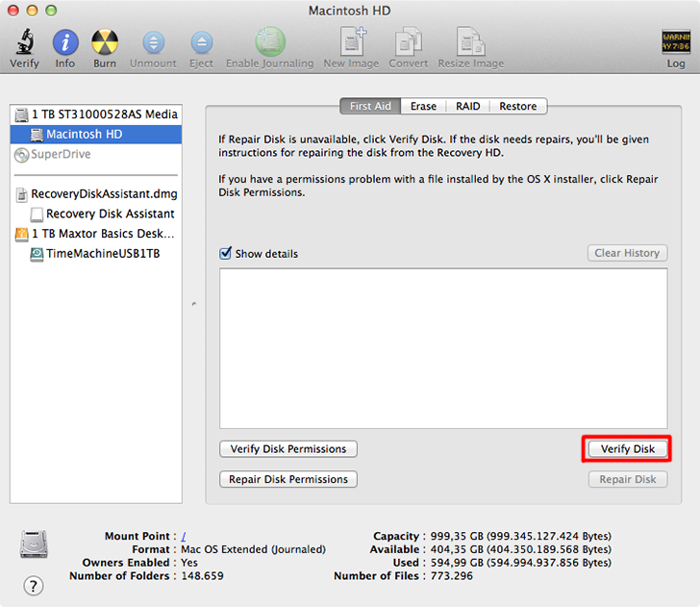This screenshot has height=607, width=700.
Task: Open the Mount Point slash link
Action: point(184,536)
